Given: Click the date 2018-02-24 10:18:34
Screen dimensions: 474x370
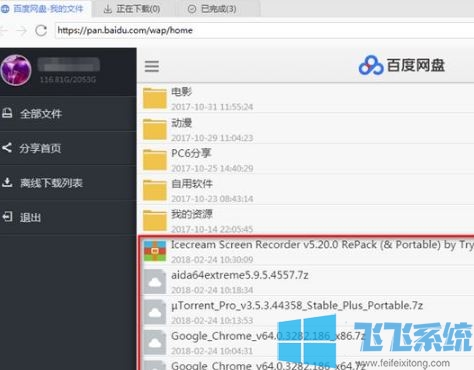Looking at the screenshot, I should pyautogui.click(x=212, y=290).
